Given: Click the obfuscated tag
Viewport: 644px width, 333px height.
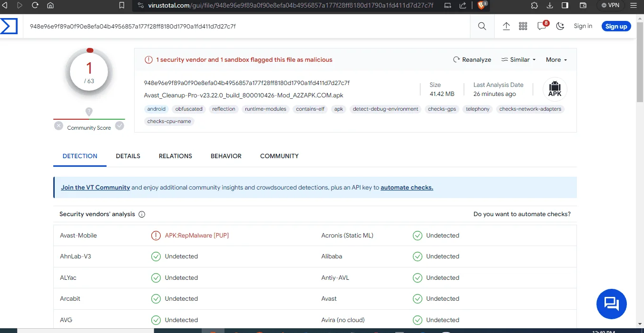Looking at the screenshot, I should (189, 109).
